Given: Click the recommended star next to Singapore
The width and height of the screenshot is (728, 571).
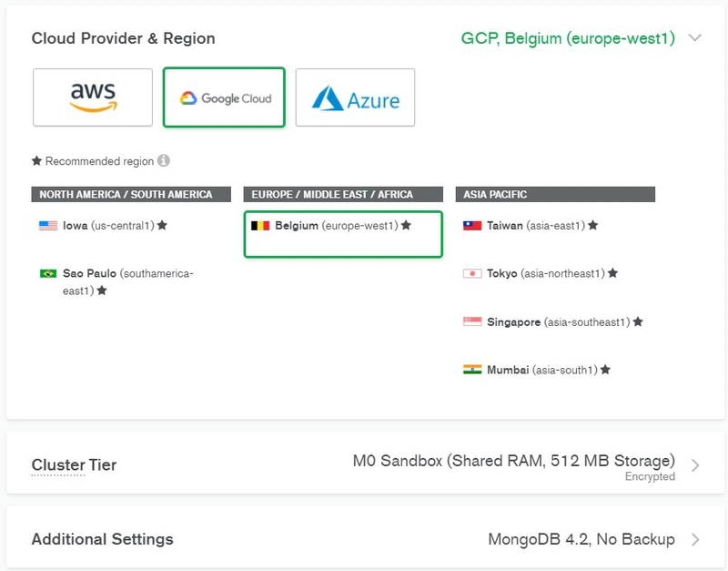Looking at the screenshot, I should [x=638, y=321].
